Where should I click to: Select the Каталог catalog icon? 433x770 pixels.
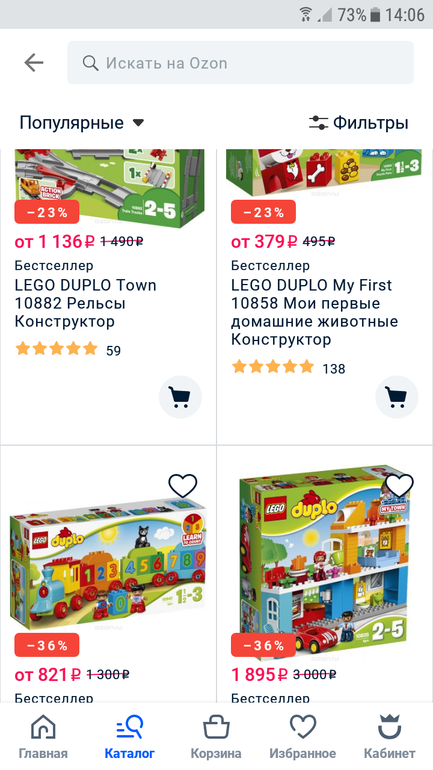point(130,727)
